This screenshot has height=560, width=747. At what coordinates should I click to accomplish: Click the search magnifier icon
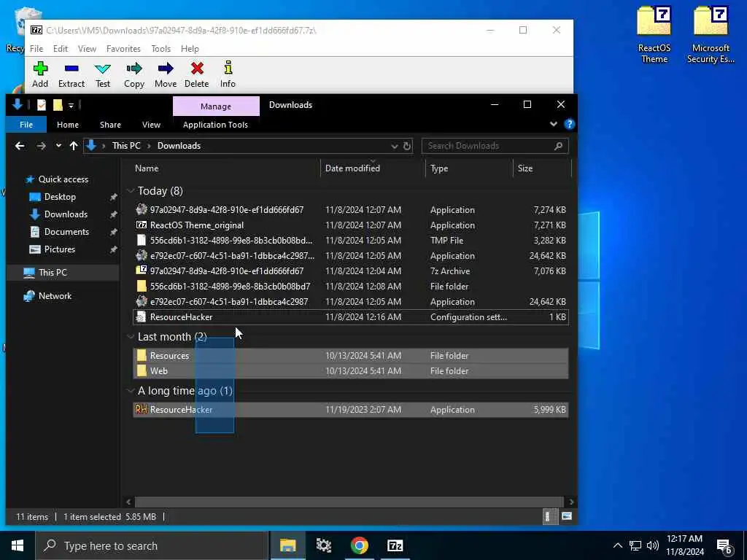(x=558, y=146)
